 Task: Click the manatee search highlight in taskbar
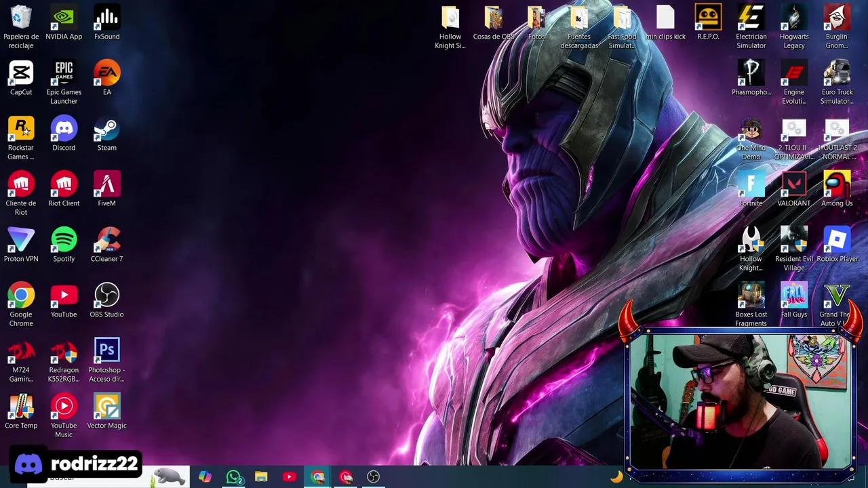[x=169, y=476]
